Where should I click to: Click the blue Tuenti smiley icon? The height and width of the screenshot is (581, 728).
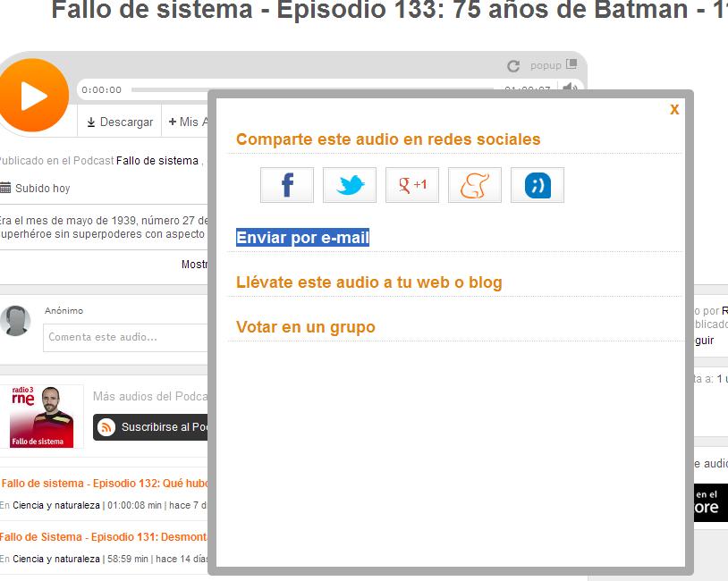pyautogui.click(x=538, y=185)
